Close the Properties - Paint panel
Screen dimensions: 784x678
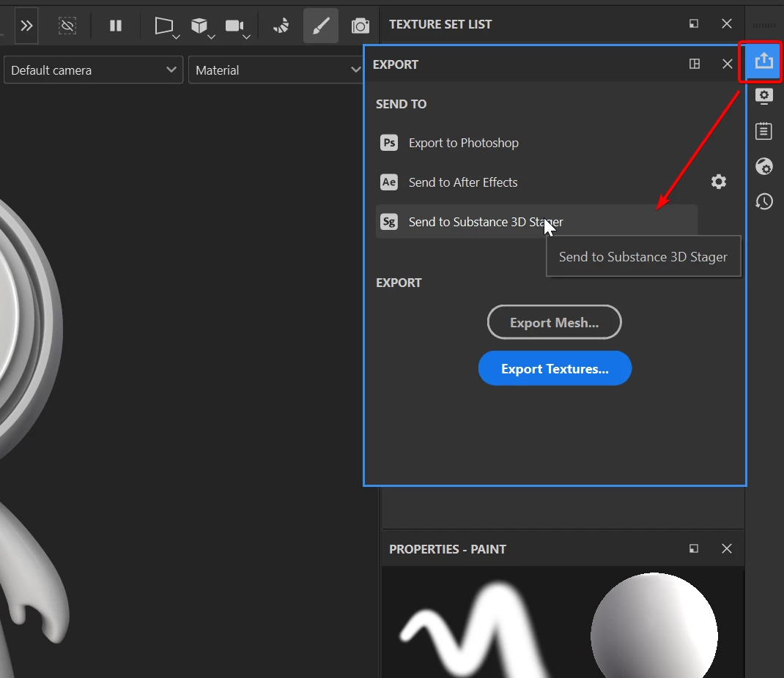click(727, 548)
